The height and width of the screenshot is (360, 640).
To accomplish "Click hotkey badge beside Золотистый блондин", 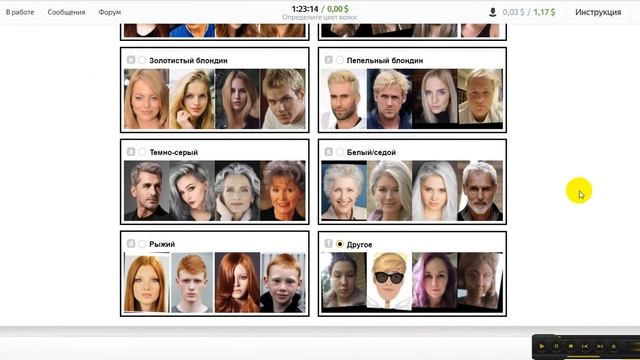I will (x=131, y=60).
